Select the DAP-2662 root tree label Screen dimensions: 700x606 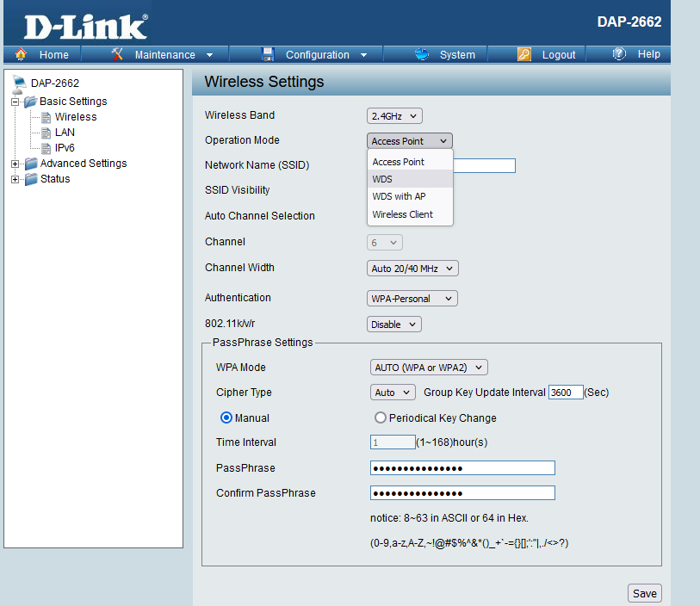click(x=55, y=83)
